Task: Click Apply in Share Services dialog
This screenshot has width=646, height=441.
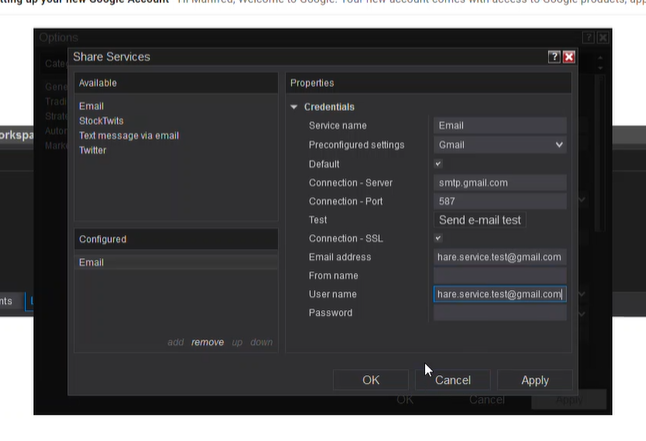Action: pos(535,380)
